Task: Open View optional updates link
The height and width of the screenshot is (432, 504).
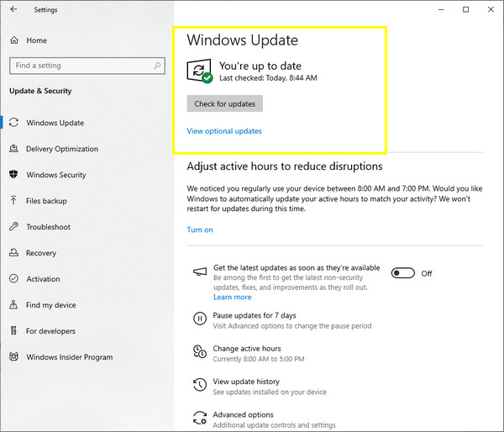Action: pyautogui.click(x=224, y=131)
